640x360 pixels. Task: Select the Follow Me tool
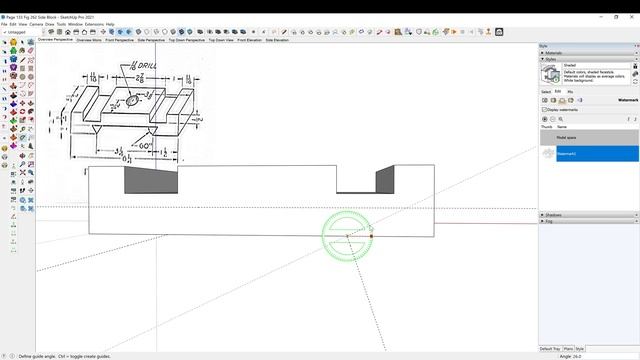point(31,111)
